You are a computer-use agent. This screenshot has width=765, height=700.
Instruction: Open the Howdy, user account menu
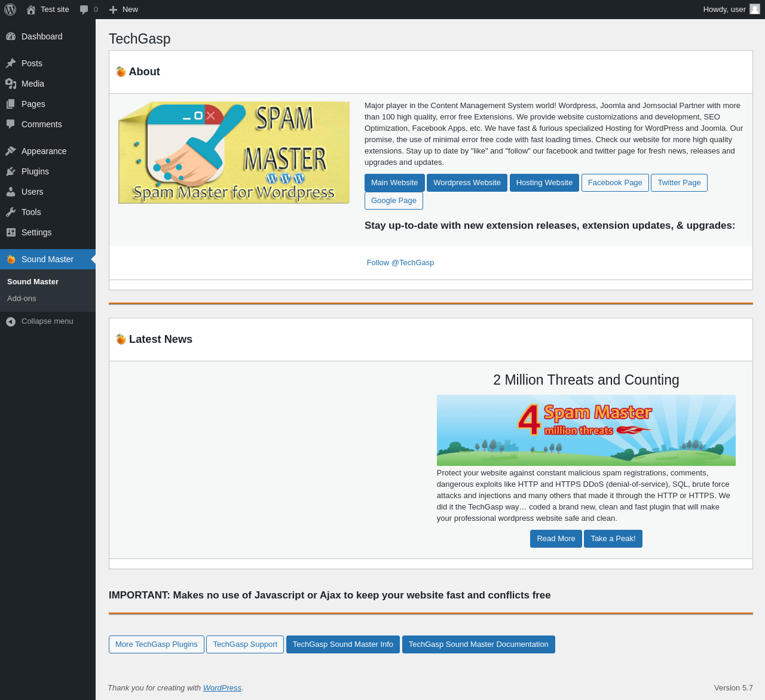[x=731, y=10]
